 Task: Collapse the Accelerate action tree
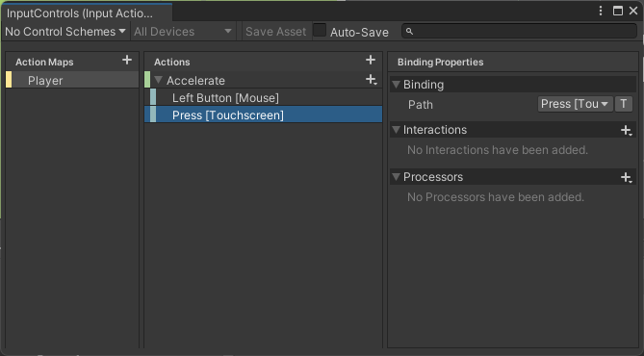tap(159, 80)
